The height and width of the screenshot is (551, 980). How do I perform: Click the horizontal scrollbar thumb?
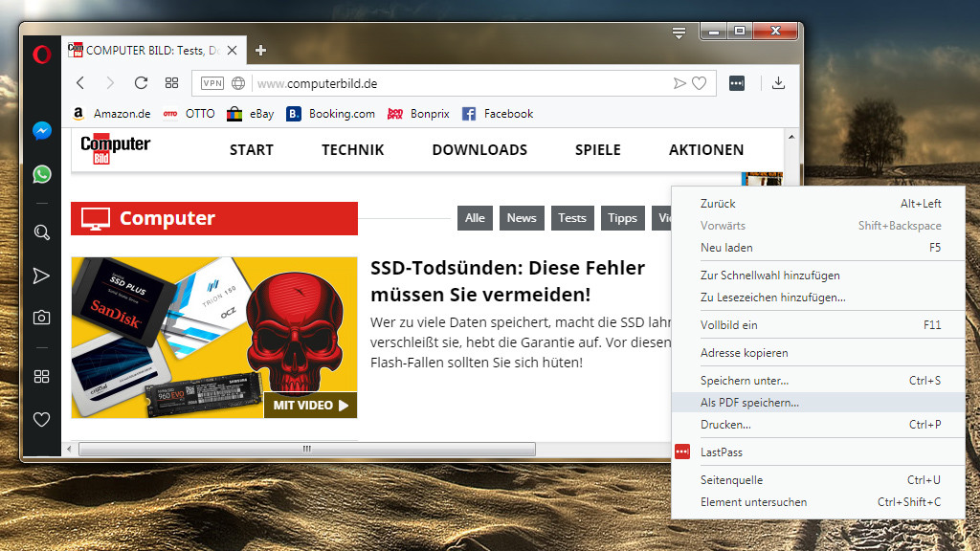click(307, 449)
